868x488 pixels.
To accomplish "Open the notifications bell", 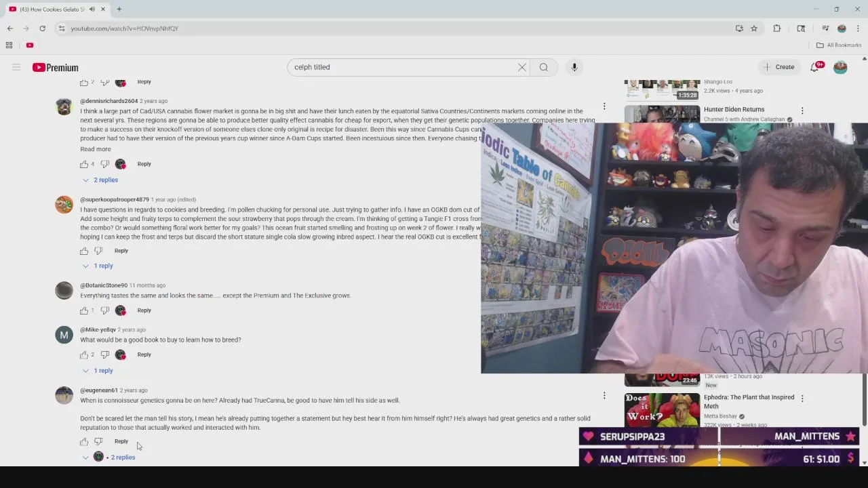I will coord(815,67).
